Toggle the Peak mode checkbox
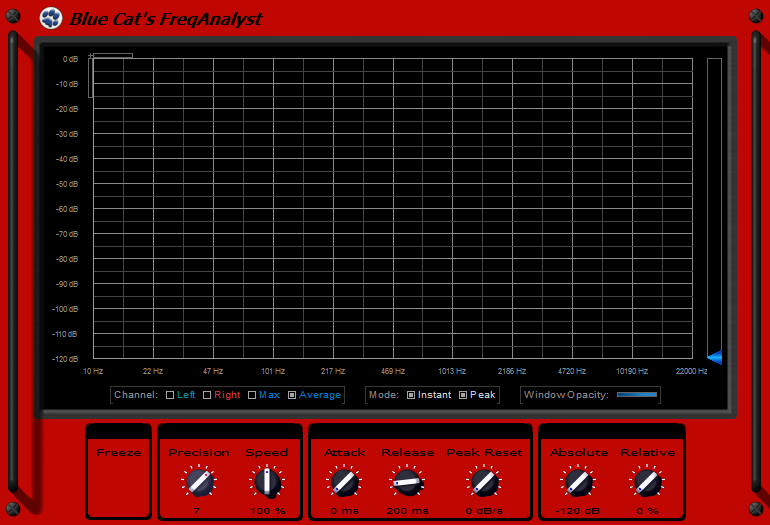Image resolution: width=770 pixels, height=525 pixels. [x=463, y=395]
